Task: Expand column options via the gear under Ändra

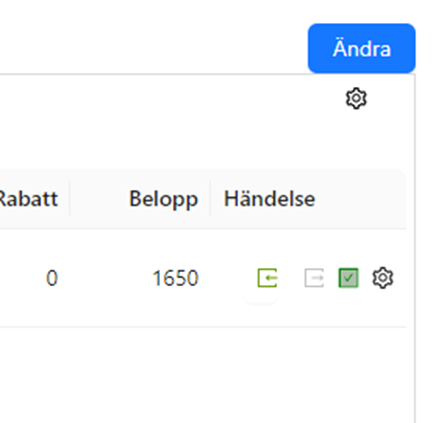Action: [x=356, y=98]
